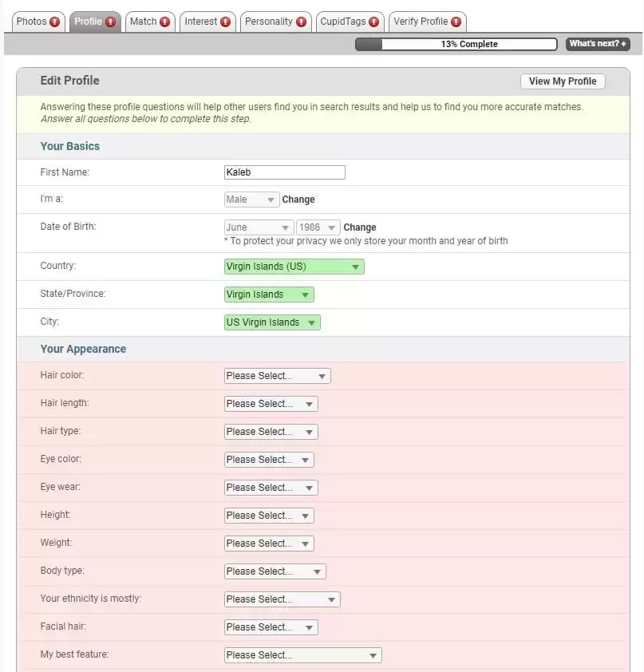Select the My best feature dropdown
The height and width of the screenshot is (672, 644).
click(x=302, y=655)
